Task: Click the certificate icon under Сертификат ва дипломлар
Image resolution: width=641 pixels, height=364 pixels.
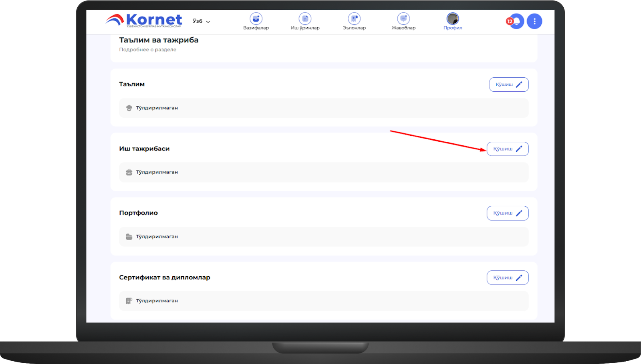Action: (129, 301)
